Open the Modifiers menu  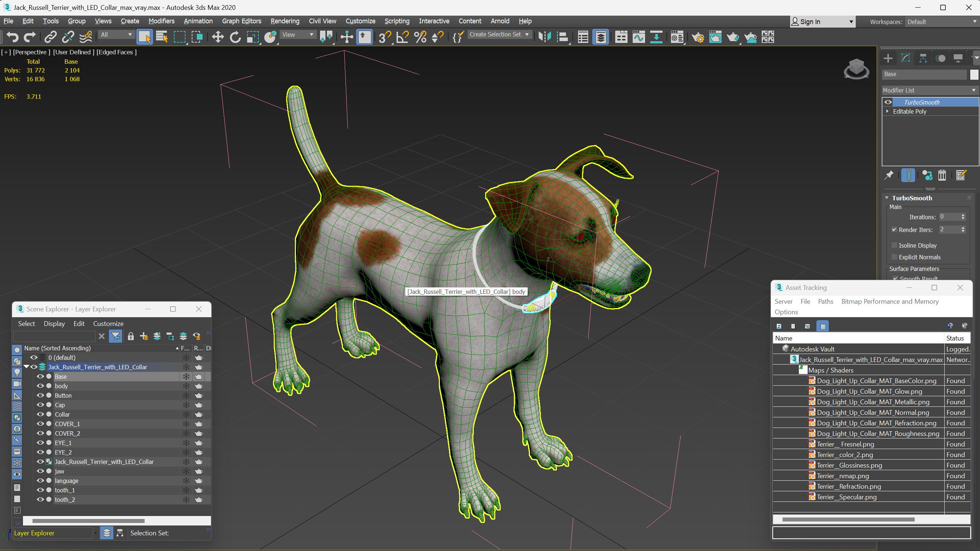click(161, 21)
